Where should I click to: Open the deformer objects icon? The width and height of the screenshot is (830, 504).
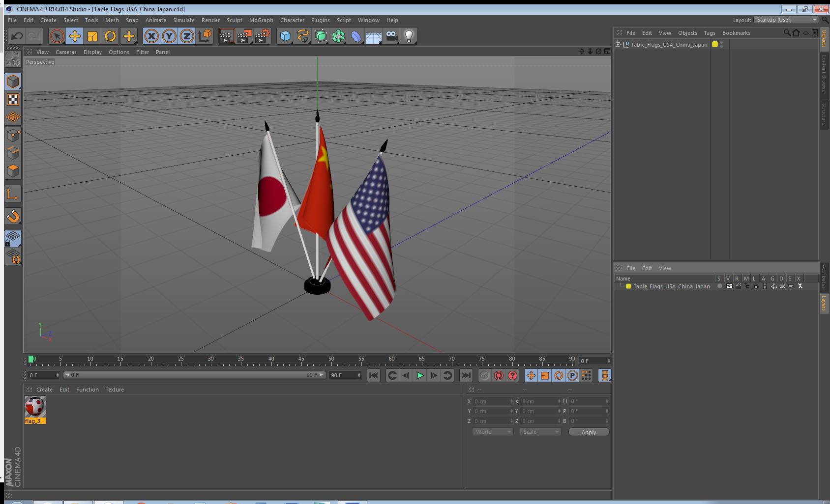click(x=356, y=36)
